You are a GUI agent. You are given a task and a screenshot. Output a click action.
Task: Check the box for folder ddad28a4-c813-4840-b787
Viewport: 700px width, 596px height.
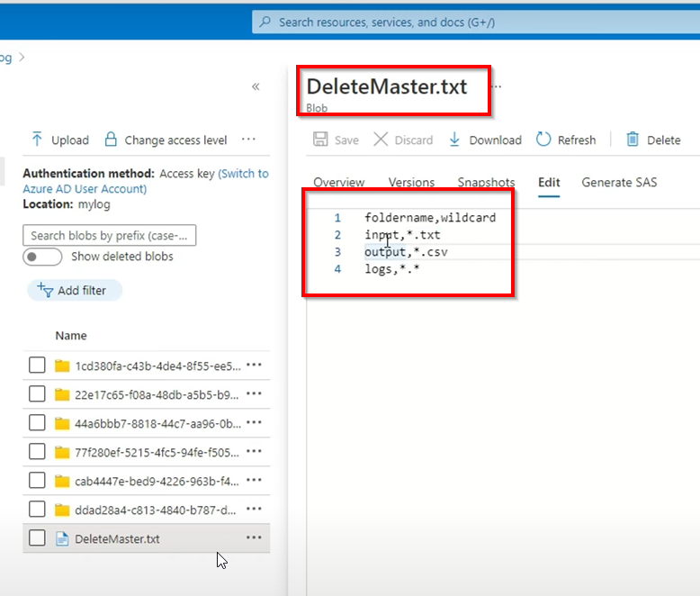37,510
